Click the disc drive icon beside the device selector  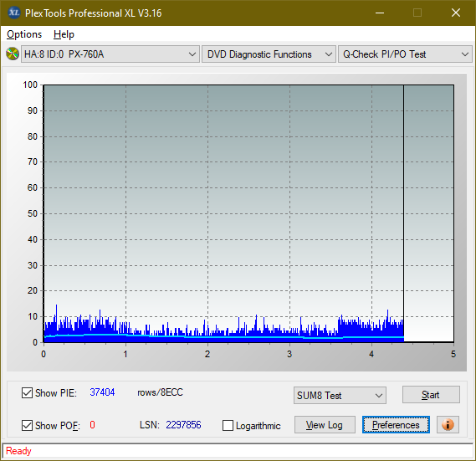click(13, 54)
